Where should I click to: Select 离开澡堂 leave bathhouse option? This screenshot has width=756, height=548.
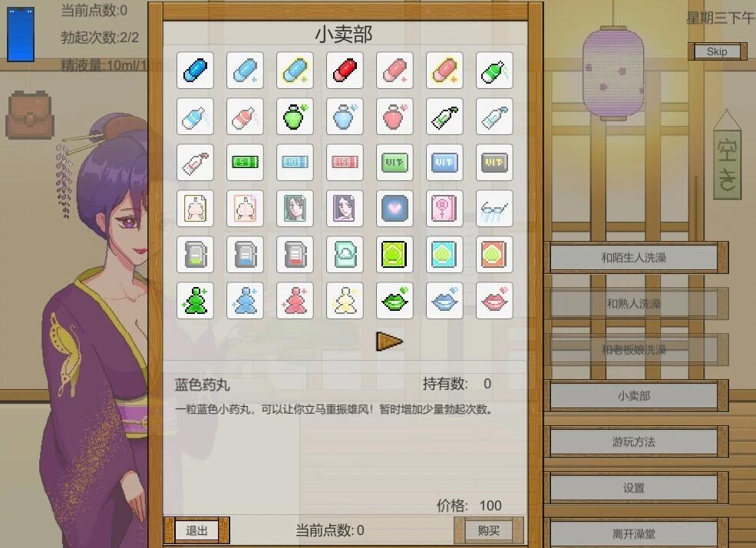click(633, 533)
